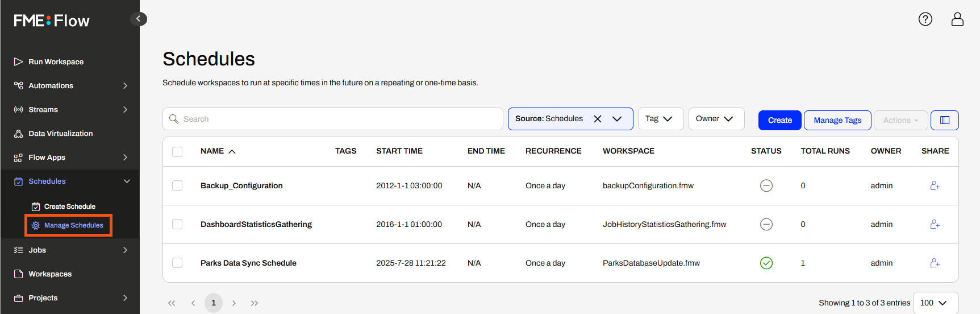980x314 pixels.
Task: Open the Tag filter dropdown
Action: point(660,119)
